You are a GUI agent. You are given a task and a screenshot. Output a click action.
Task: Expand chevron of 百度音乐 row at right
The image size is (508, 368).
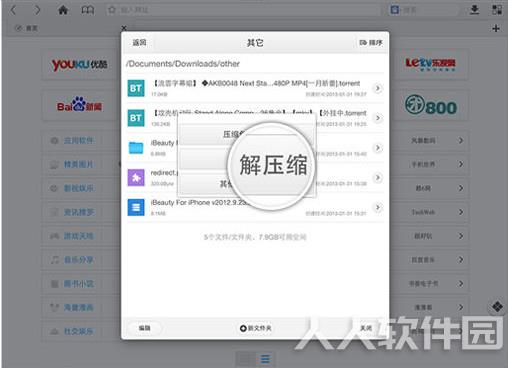tap(461, 260)
